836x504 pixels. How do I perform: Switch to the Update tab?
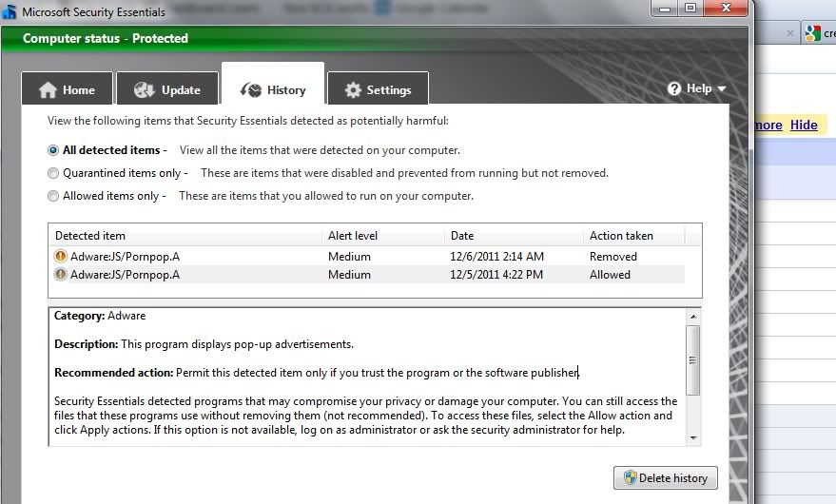pyautogui.click(x=167, y=90)
